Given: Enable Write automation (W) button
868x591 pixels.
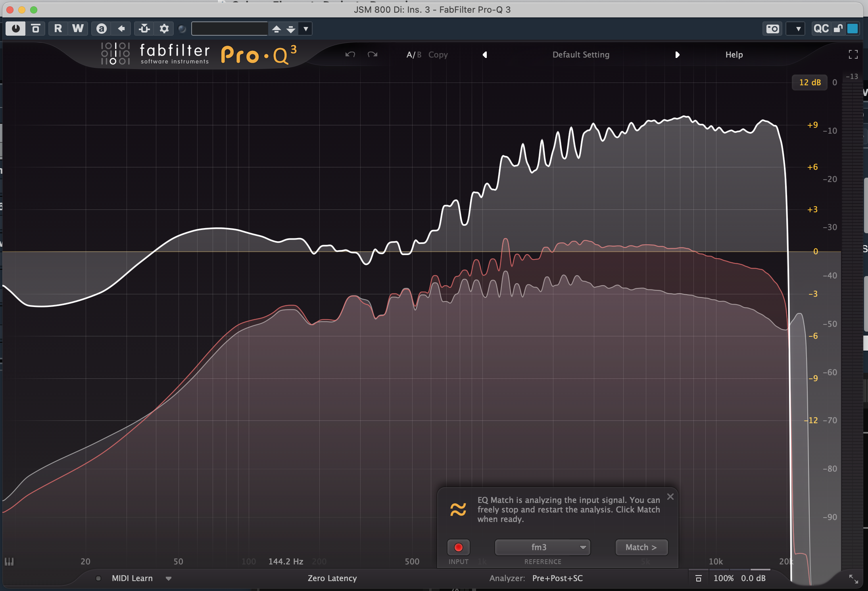Looking at the screenshot, I should (78, 29).
